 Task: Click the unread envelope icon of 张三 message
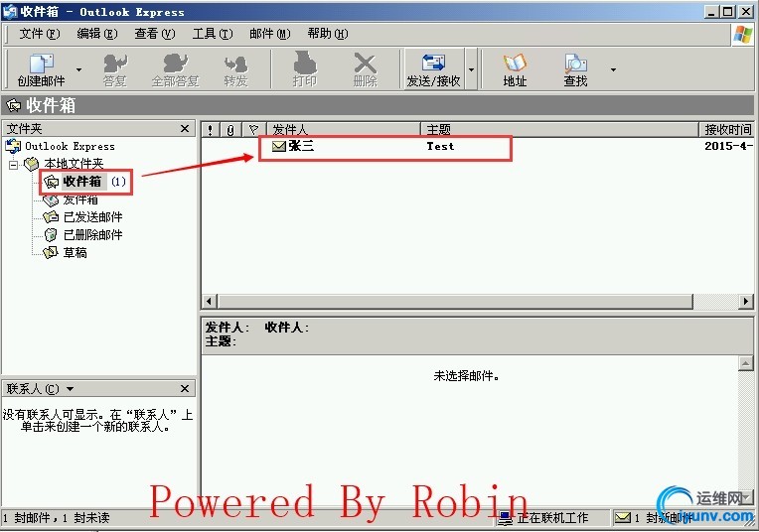[279, 146]
